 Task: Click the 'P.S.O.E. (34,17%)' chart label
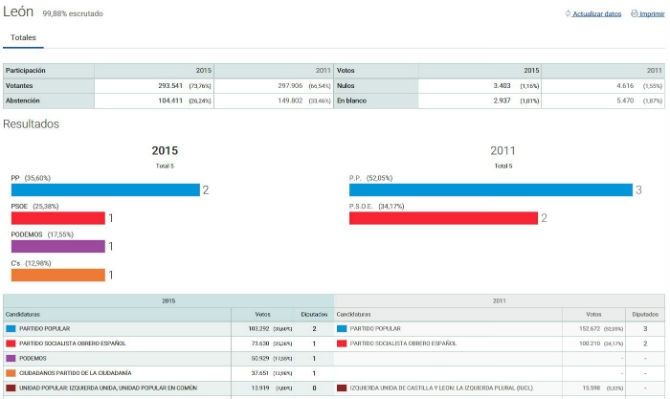pos(376,206)
